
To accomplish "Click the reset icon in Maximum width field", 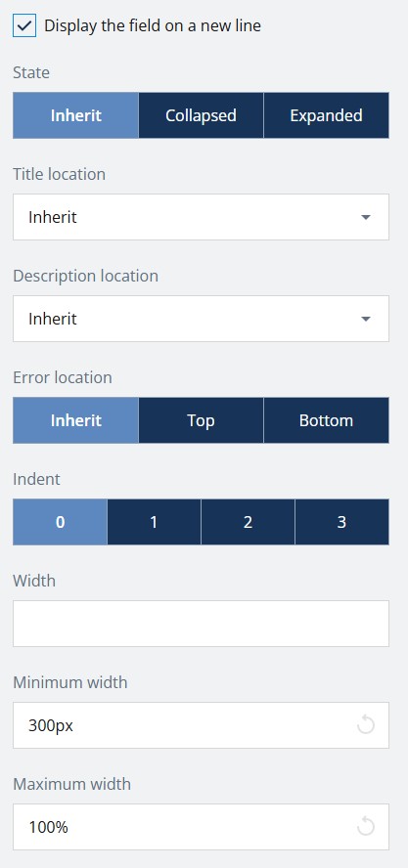I will click(366, 827).
